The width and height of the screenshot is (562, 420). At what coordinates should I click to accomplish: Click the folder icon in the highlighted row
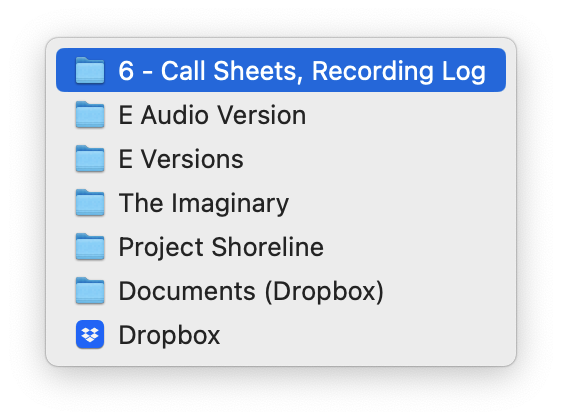90,71
